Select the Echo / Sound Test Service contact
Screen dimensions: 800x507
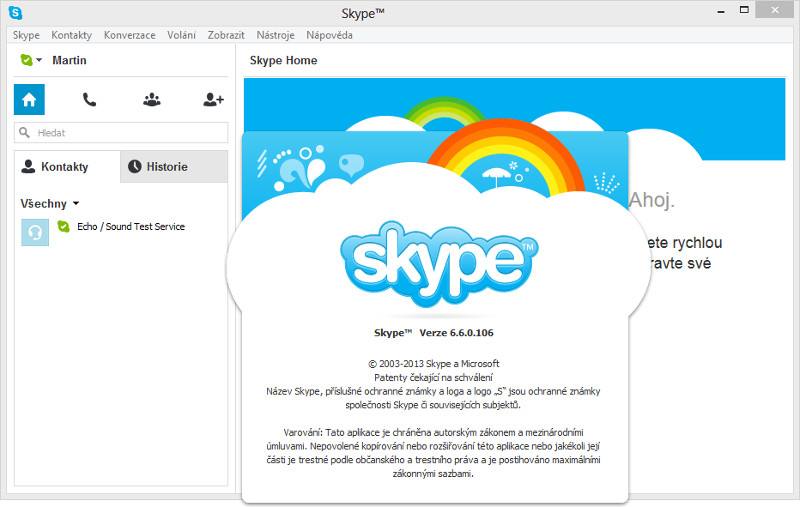tap(121, 233)
